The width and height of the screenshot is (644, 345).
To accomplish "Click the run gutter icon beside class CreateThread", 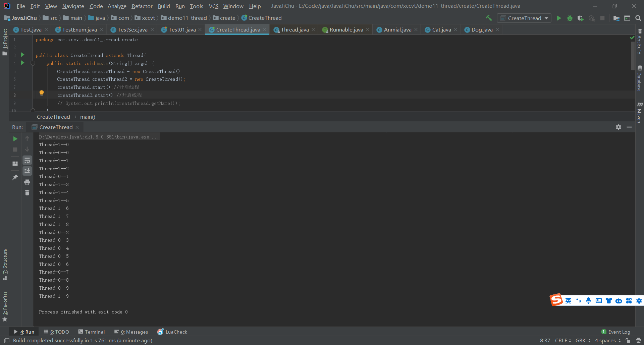I will (22, 55).
